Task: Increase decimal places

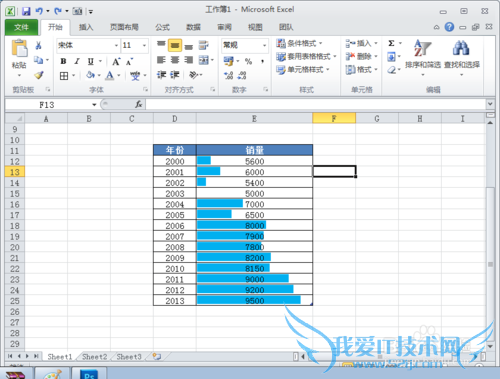Action: tap(228, 76)
